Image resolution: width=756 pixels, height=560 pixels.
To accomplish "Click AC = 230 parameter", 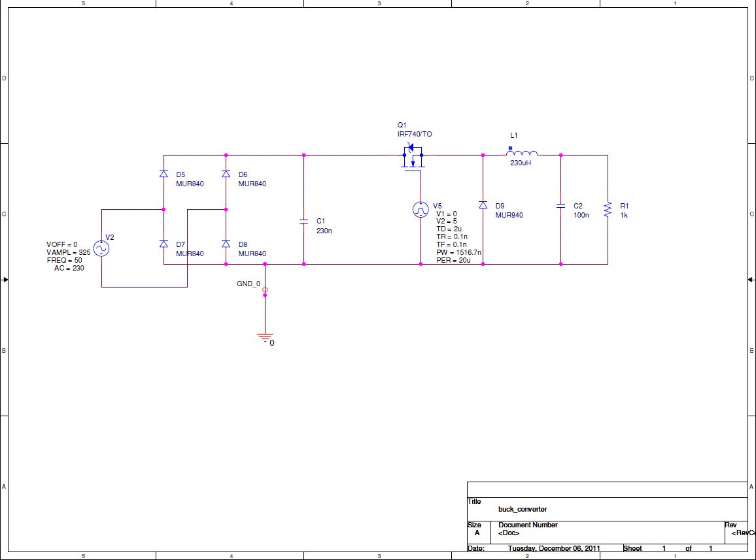I will coord(69,268).
